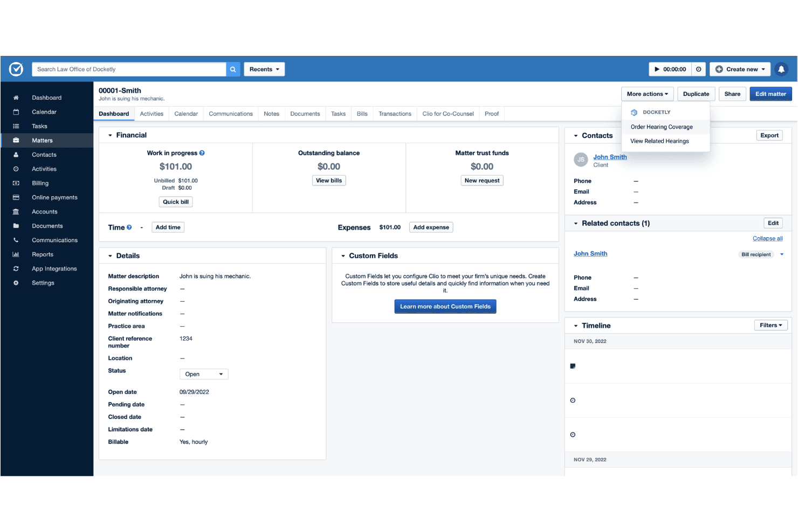Open the Recents dropdown
Image resolution: width=798 pixels, height=532 pixels.
[x=264, y=69]
